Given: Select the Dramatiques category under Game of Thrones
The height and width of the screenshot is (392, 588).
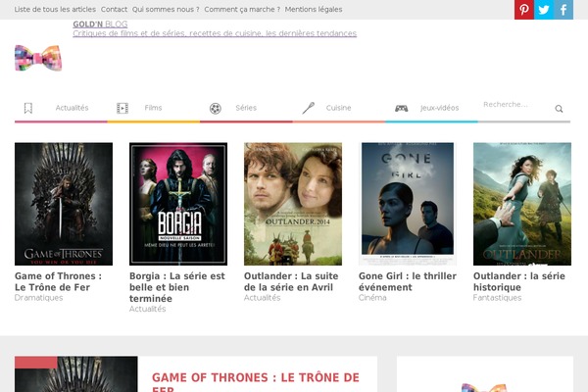Looking at the screenshot, I should tap(38, 298).
